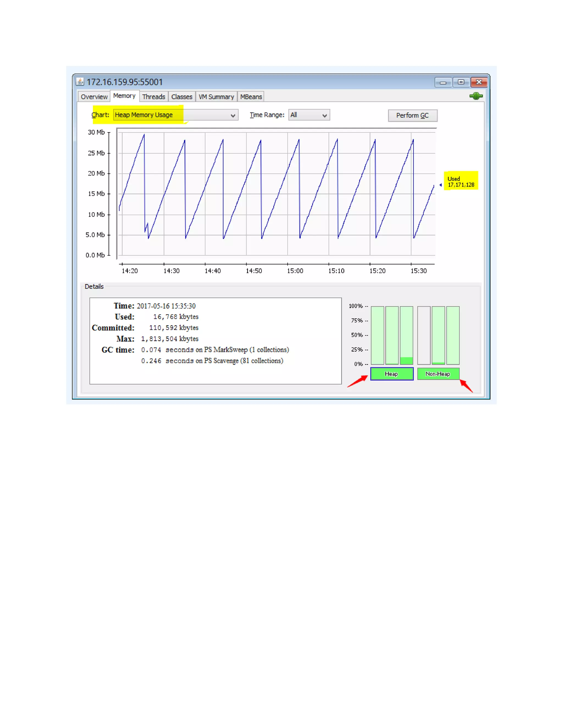563x728 pixels.
Task: Open the VM Summary tab
Action: coord(216,97)
